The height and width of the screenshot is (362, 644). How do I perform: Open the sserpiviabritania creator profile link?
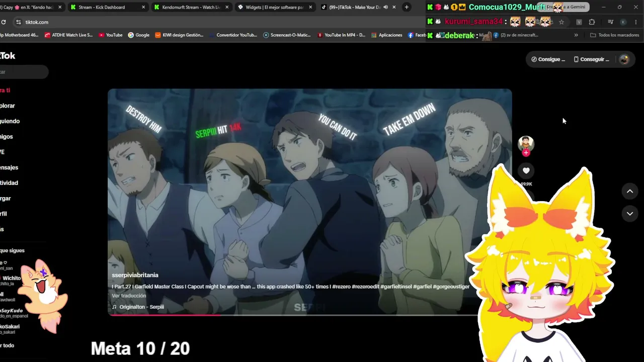pos(135,275)
